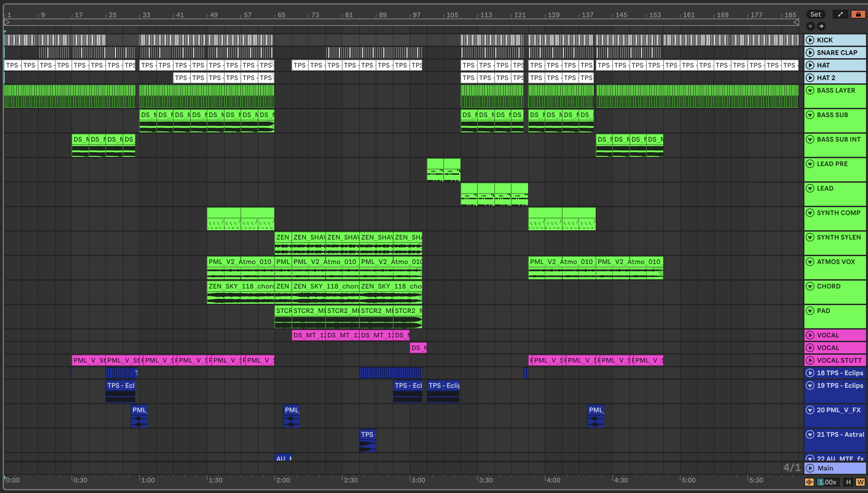This screenshot has height=493, width=868.
Task: Unfold the KICK track
Action: point(810,40)
